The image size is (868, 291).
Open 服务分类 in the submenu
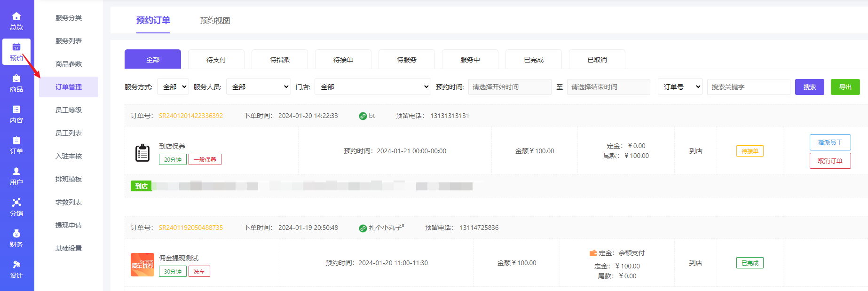tap(69, 18)
